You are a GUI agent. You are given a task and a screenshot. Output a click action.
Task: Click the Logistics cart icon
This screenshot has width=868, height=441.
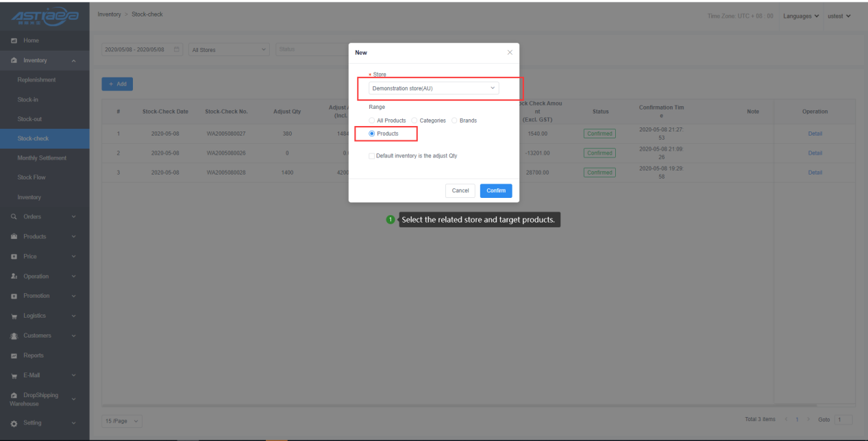coord(14,316)
